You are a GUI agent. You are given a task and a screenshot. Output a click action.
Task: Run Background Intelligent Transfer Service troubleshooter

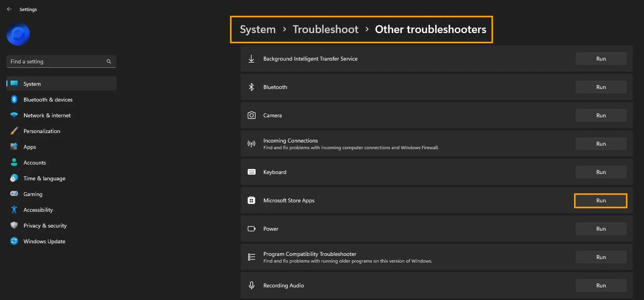coord(601,59)
